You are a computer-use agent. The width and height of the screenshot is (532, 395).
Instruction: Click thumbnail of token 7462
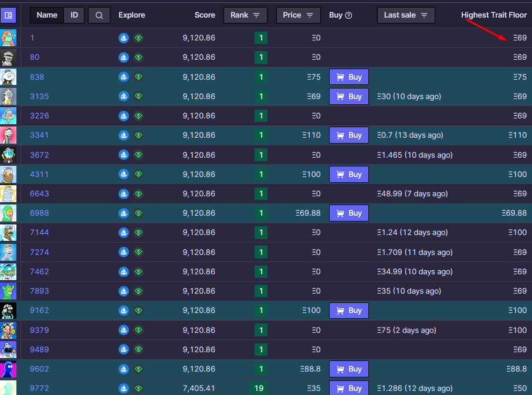click(x=8, y=271)
